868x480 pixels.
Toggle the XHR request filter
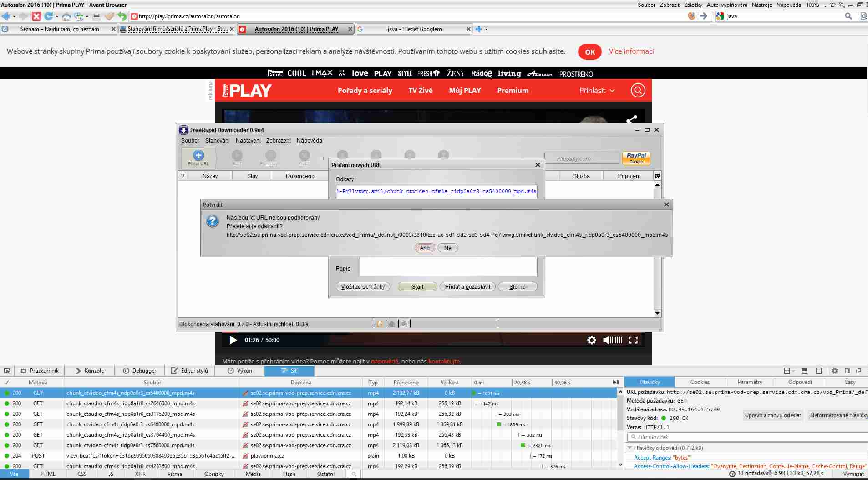point(141,474)
